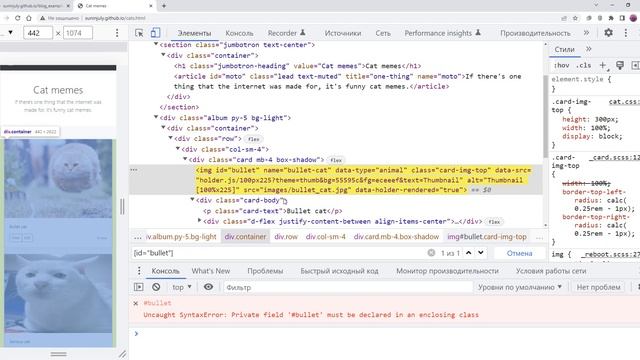Show more DevTools tabs chevron

tap(587, 33)
